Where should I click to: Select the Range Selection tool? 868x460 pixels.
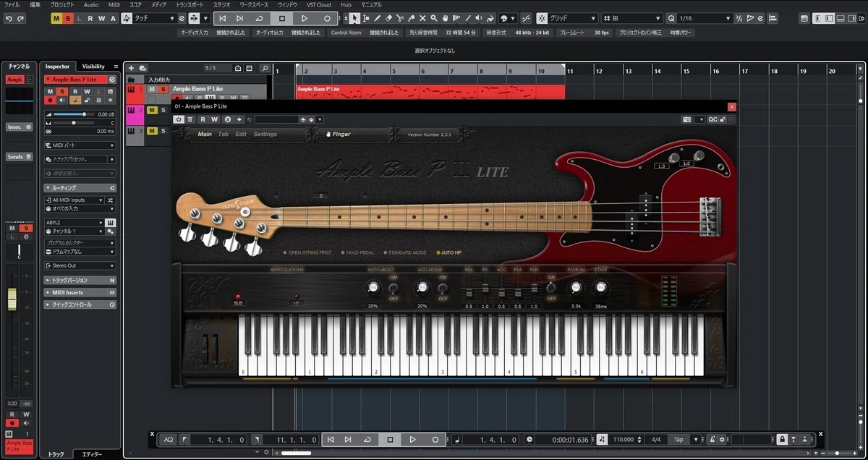pos(367,18)
